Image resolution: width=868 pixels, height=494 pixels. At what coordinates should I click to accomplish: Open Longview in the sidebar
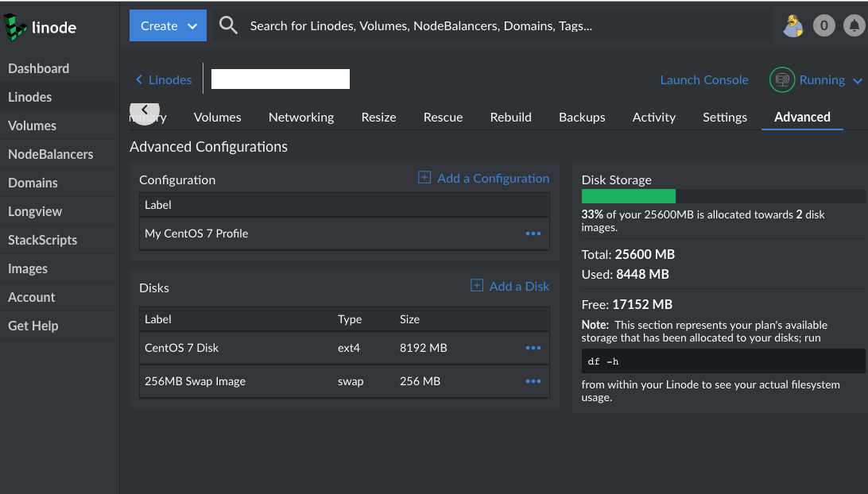[x=60, y=211]
